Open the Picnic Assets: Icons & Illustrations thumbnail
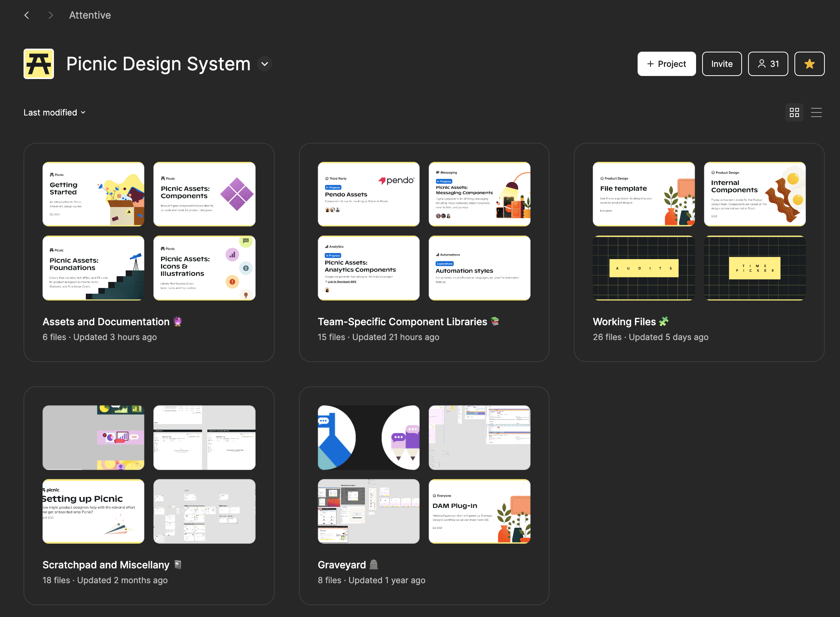 [x=204, y=268]
